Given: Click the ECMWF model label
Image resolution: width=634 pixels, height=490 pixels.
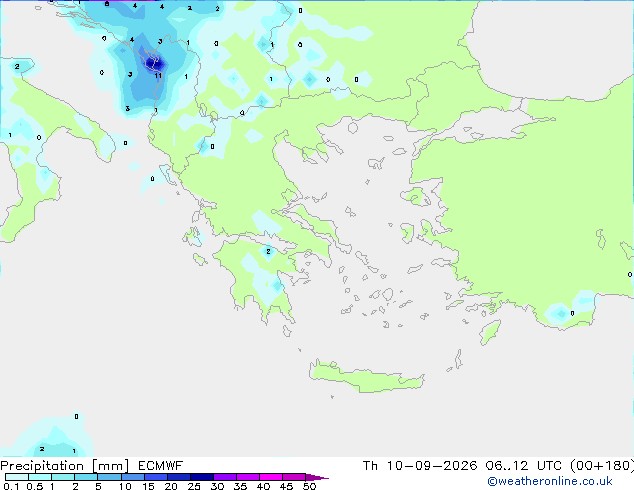Looking at the screenshot, I should point(161,466).
